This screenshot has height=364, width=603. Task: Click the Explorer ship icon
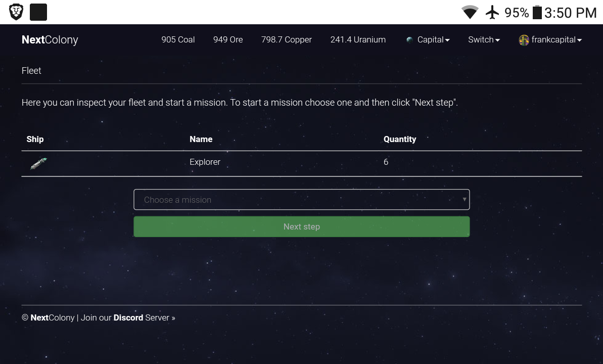(x=39, y=163)
